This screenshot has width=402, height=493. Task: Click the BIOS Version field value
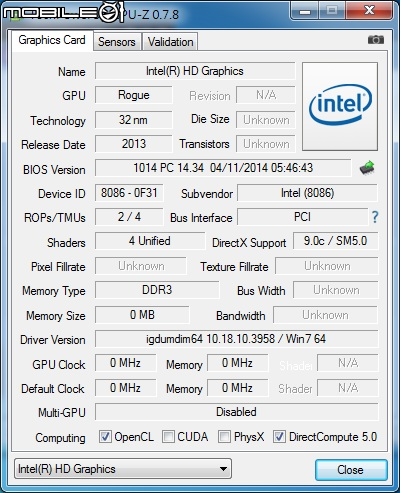coord(223,168)
